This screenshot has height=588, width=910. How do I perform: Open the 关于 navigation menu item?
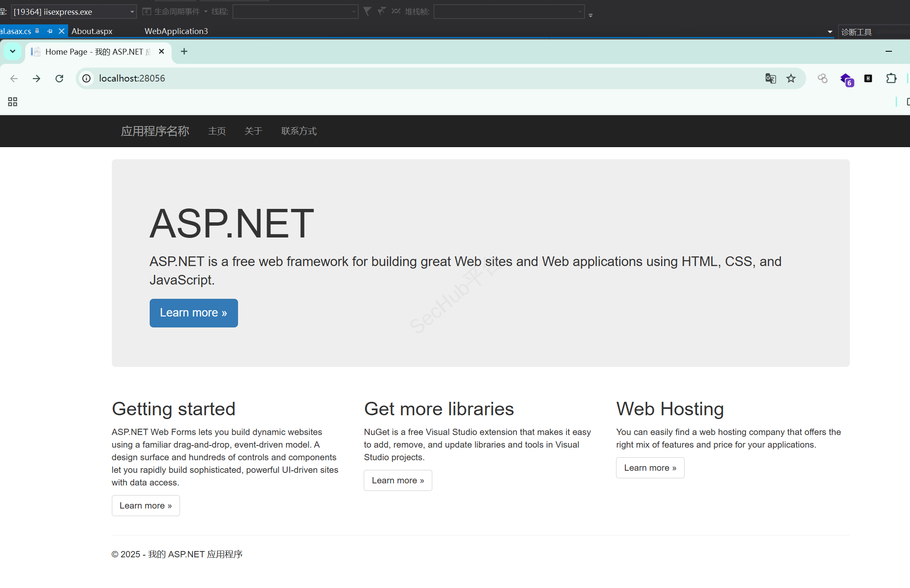[x=253, y=131]
